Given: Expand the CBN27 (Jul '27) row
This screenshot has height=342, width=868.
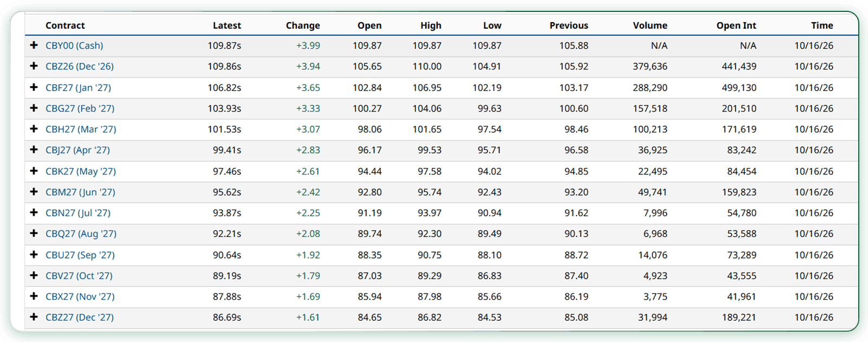Looking at the screenshot, I should (34, 212).
